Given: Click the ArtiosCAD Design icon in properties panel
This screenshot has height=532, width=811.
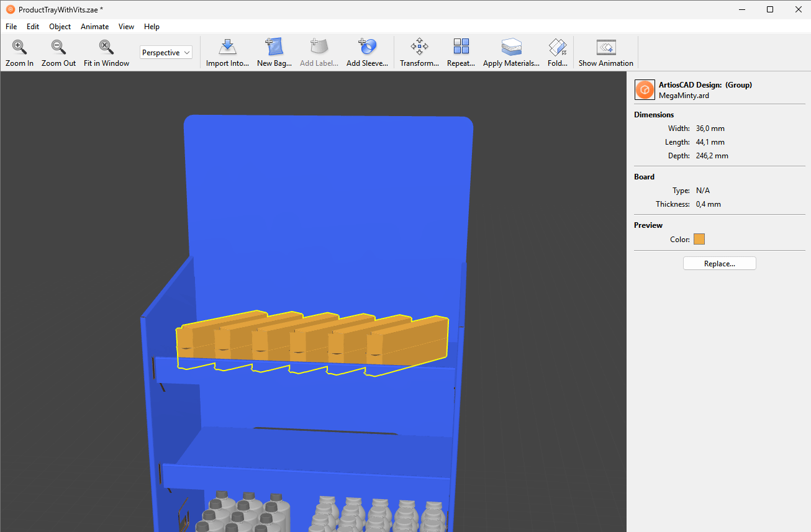Looking at the screenshot, I should coord(645,90).
